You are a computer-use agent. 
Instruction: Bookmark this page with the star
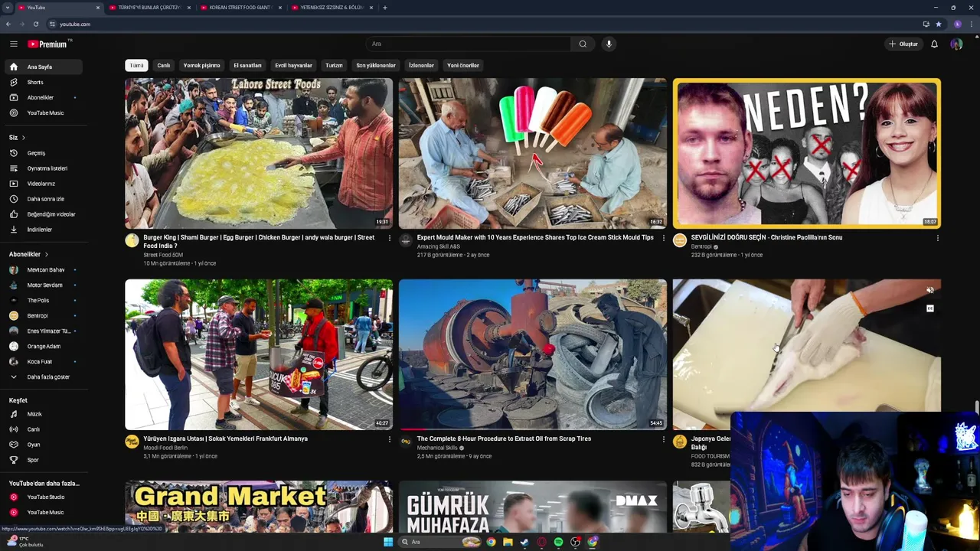coord(938,24)
